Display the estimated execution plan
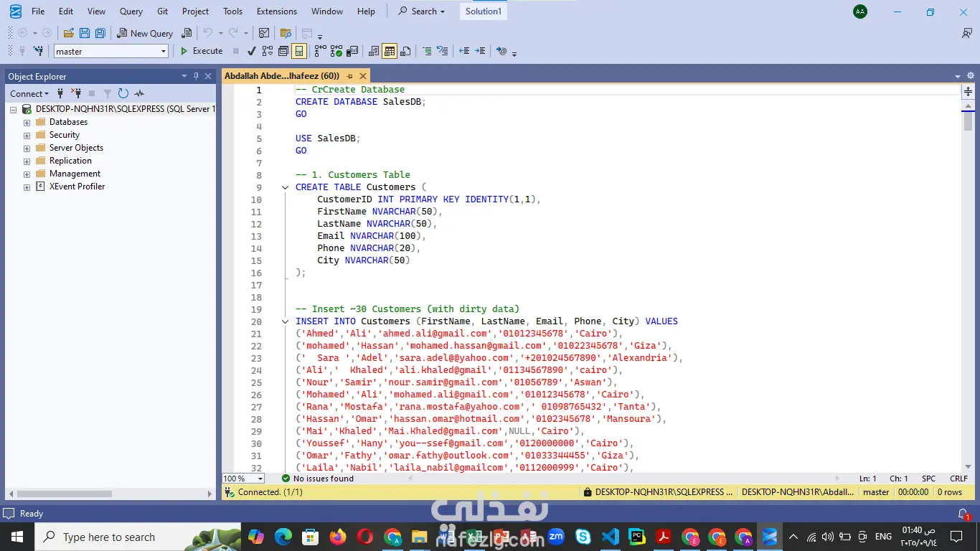The height and width of the screenshot is (551, 980). coord(268,51)
